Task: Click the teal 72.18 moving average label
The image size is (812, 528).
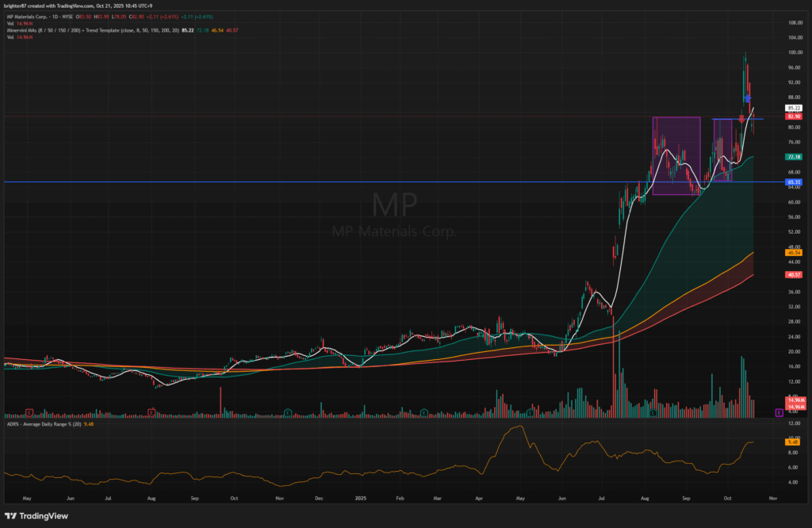Action: 793,157
